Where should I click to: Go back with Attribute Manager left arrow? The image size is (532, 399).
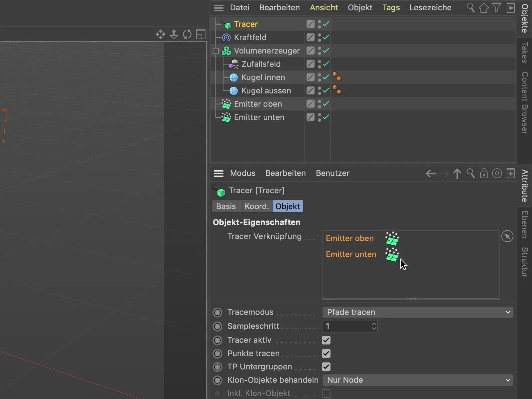(431, 174)
